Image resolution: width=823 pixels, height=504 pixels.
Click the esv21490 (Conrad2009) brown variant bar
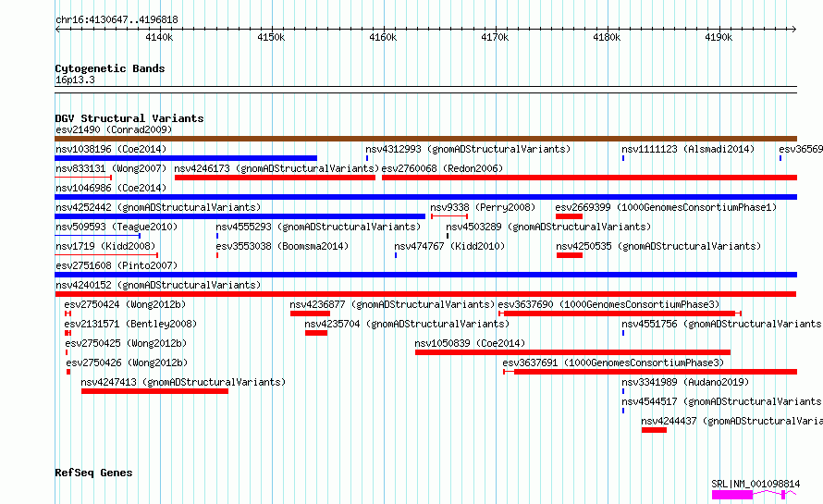pyautogui.click(x=425, y=139)
